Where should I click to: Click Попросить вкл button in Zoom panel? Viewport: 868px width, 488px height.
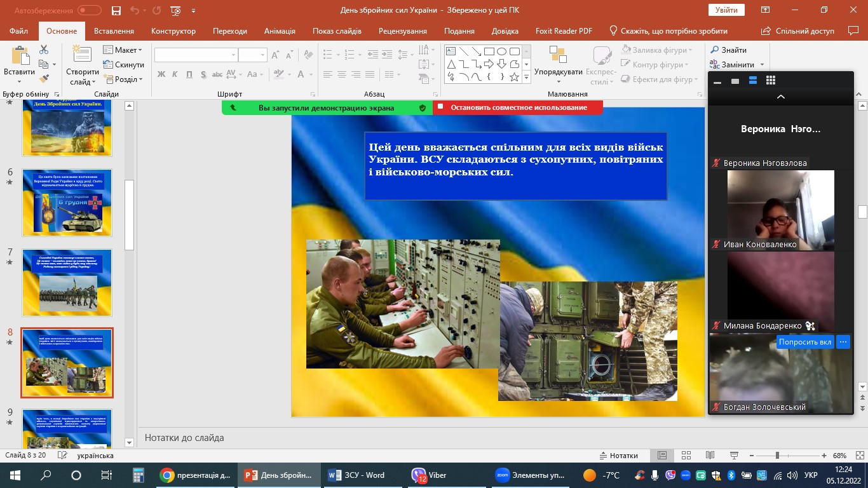[805, 342]
